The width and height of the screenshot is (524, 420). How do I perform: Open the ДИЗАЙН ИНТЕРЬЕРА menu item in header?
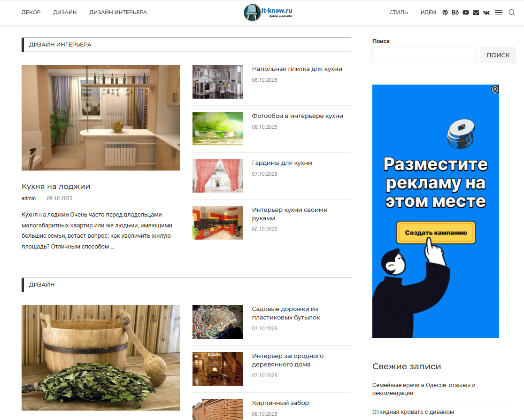[118, 12]
